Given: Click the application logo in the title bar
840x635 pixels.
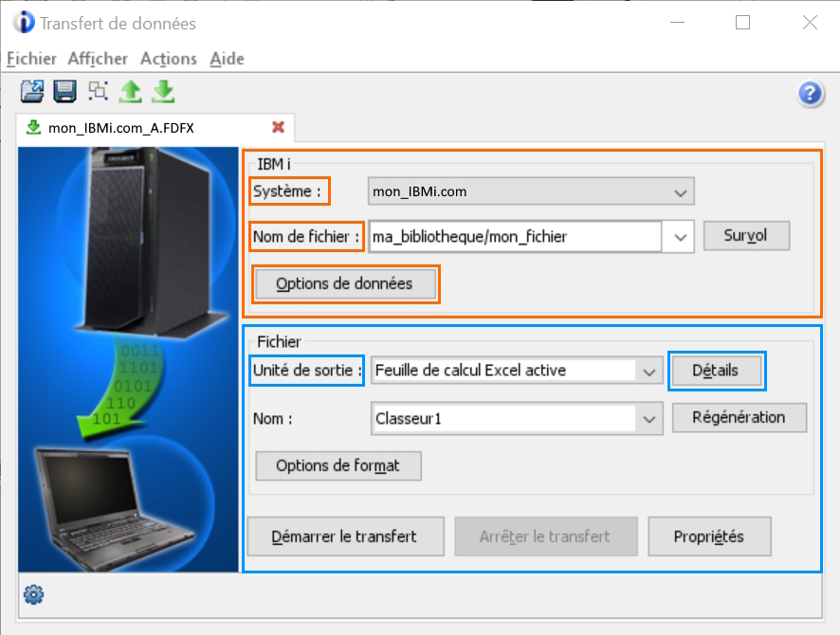Looking at the screenshot, I should pos(24,23).
